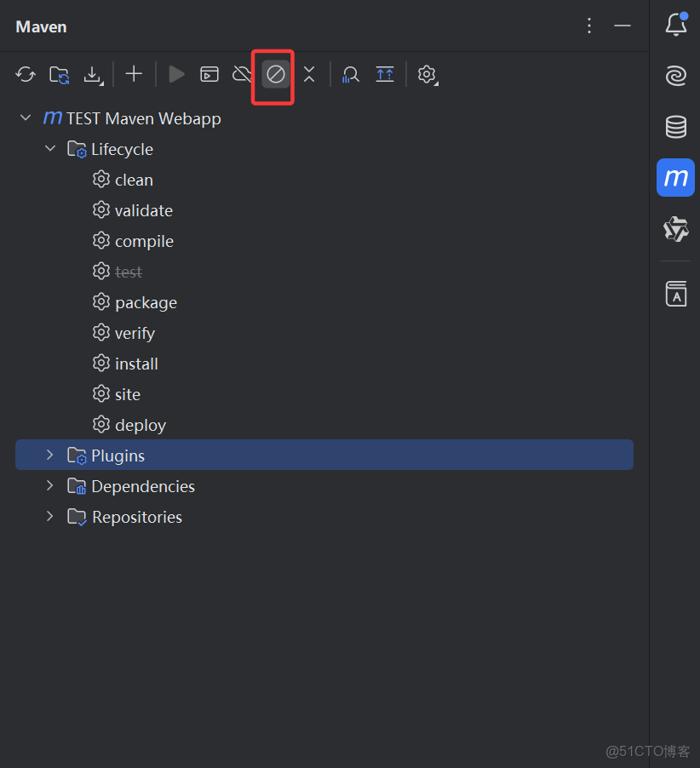Toggle offline mode cloud icon

pyautogui.click(x=242, y=74)
